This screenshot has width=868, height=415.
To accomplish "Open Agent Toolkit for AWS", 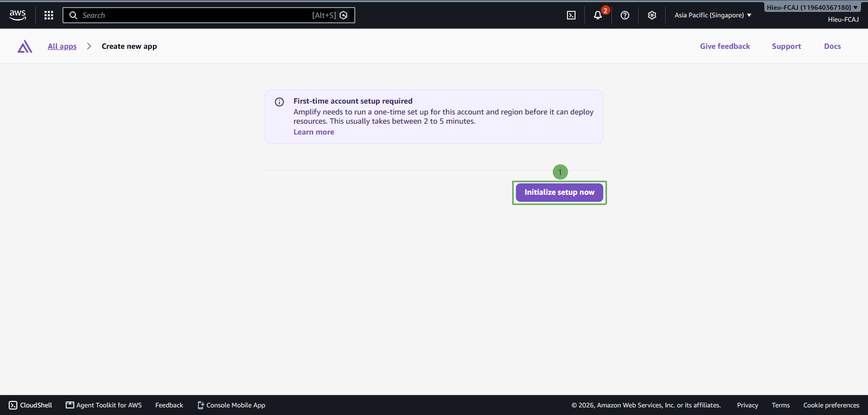I will pyautogui.click(x=104, y=405).
